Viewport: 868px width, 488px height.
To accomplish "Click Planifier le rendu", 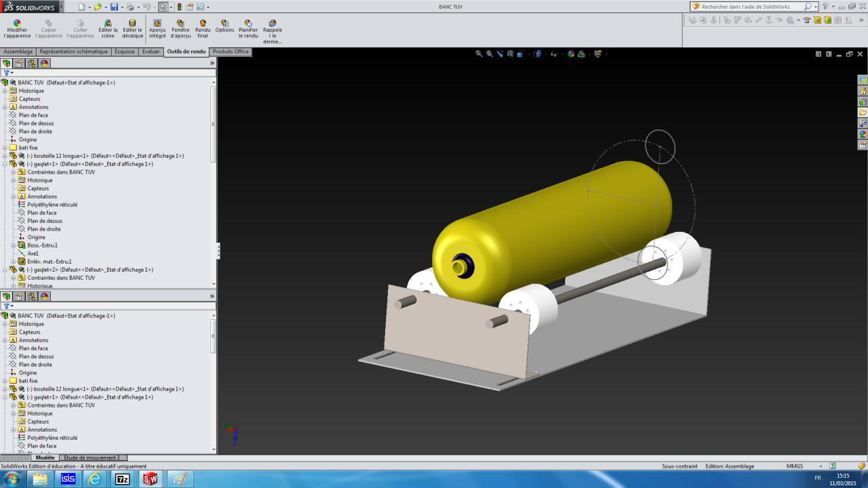I will pos(248,29).
